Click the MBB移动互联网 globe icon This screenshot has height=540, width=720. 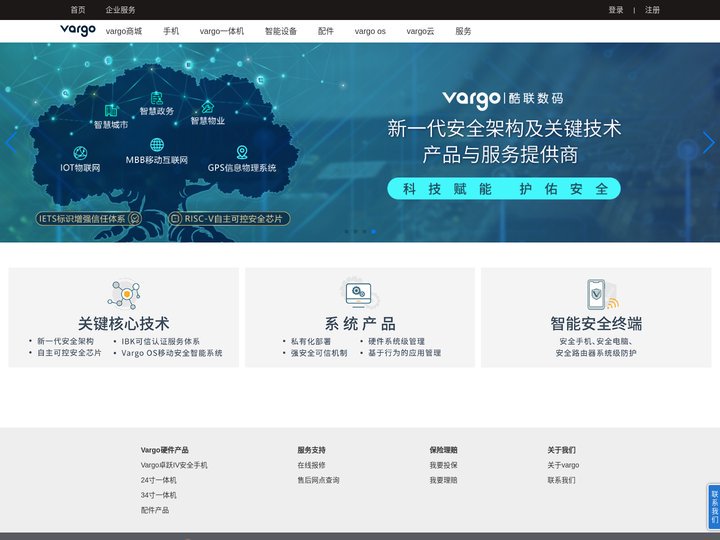pos(157,145)
